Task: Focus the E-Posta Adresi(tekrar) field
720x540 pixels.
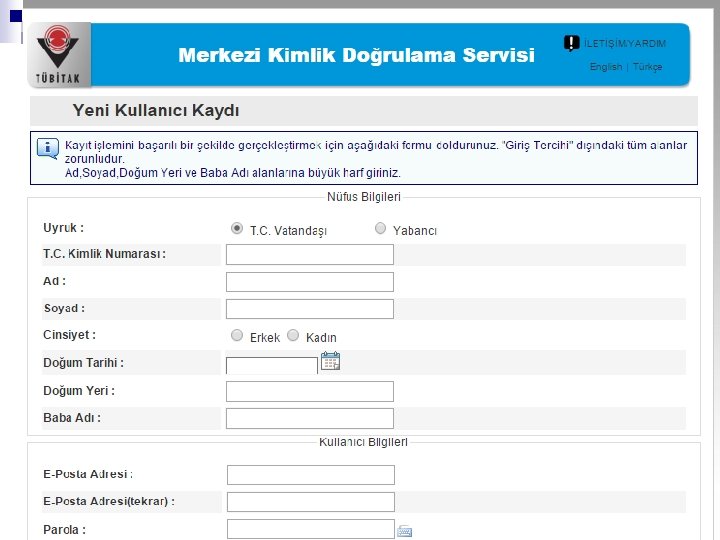Action: coord(310,502)
